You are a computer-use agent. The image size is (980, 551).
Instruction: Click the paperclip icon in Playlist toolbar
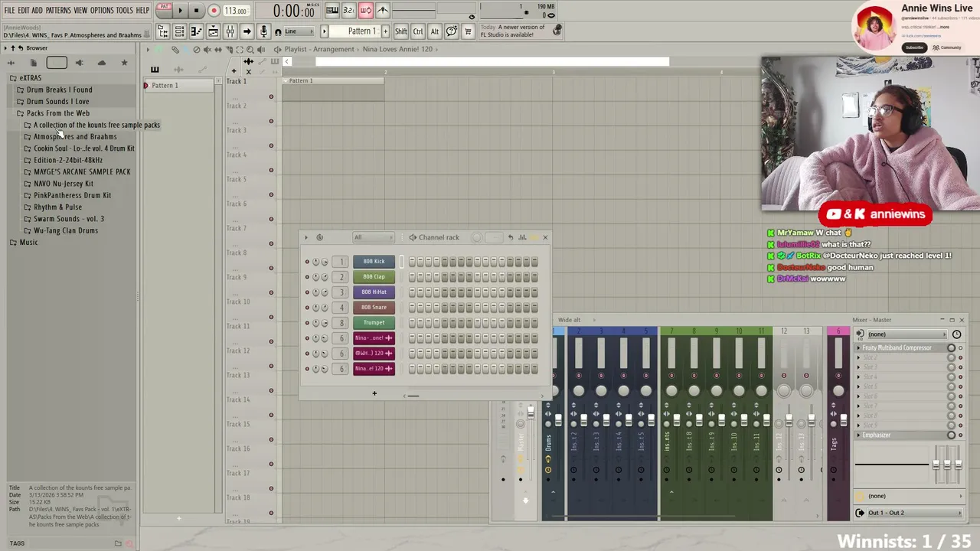(175, 50)
